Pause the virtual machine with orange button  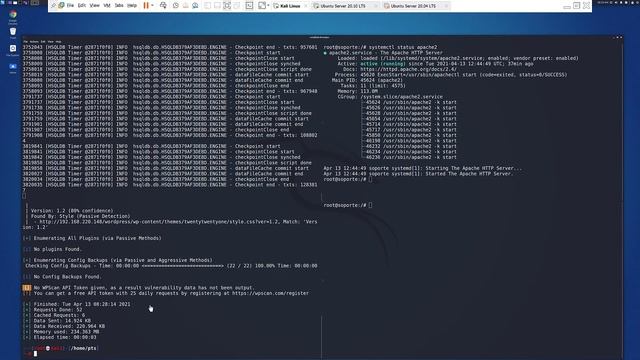coord(146,6)
